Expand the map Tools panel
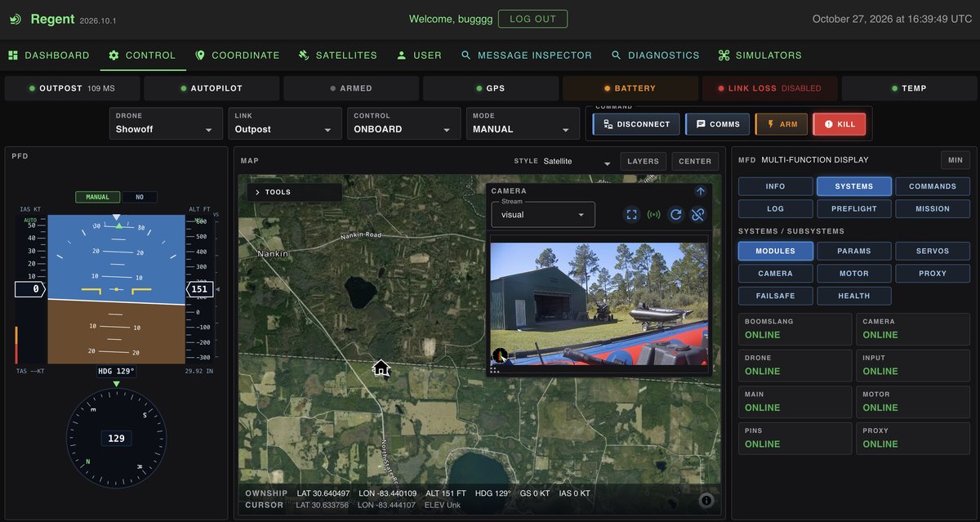980x522 pixels. (295, 192)
